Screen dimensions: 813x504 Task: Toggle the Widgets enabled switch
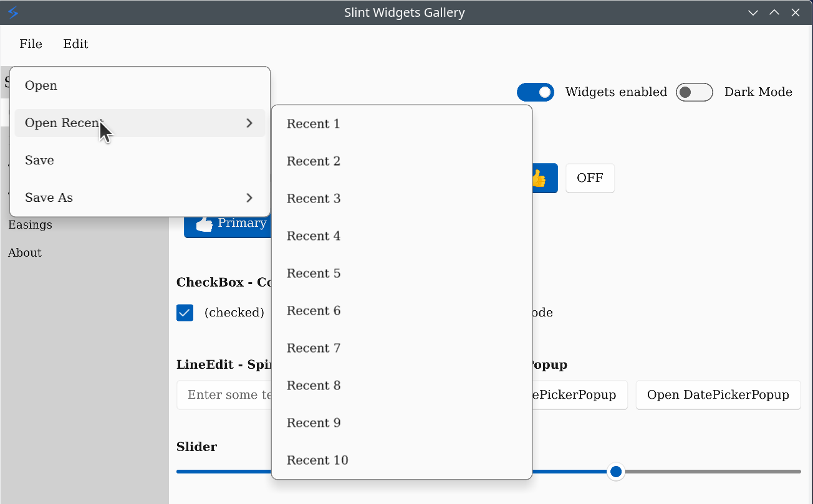click(x=535, y=92)
